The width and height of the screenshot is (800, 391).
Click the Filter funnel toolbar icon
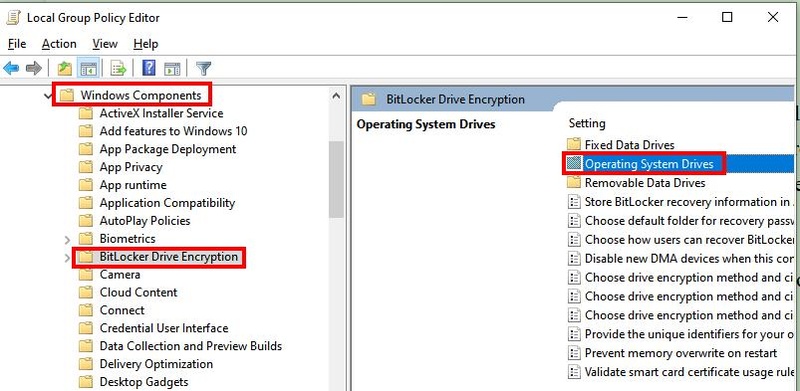(204, 68)
